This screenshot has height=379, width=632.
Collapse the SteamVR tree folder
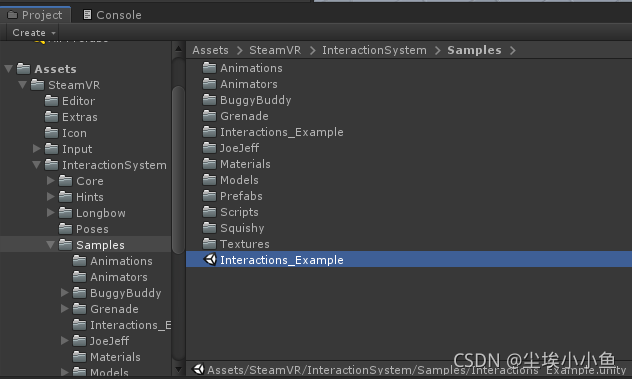[x=23, y=85]
